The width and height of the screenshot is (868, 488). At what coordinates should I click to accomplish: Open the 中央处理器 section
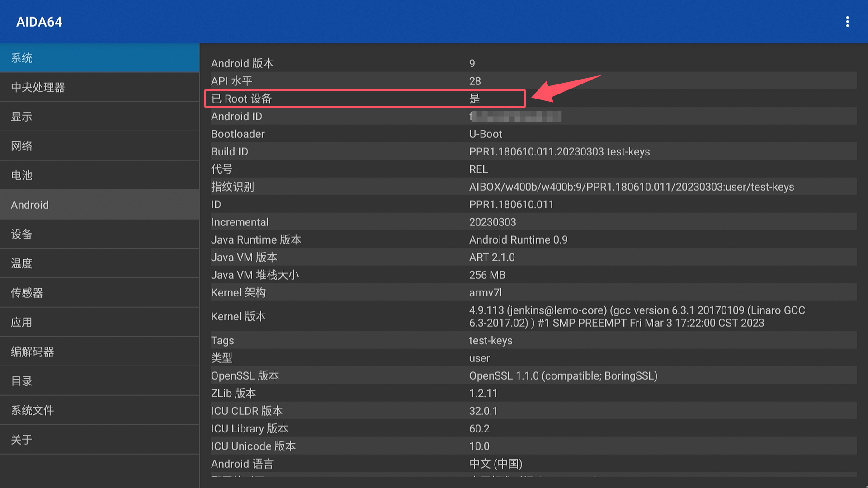tap(99, 87)
